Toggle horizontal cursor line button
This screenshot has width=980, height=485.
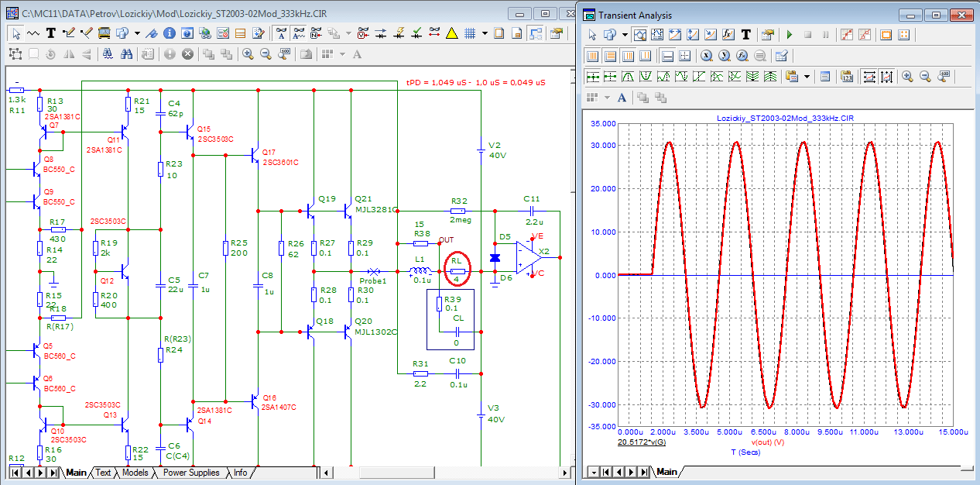[667, 56]
